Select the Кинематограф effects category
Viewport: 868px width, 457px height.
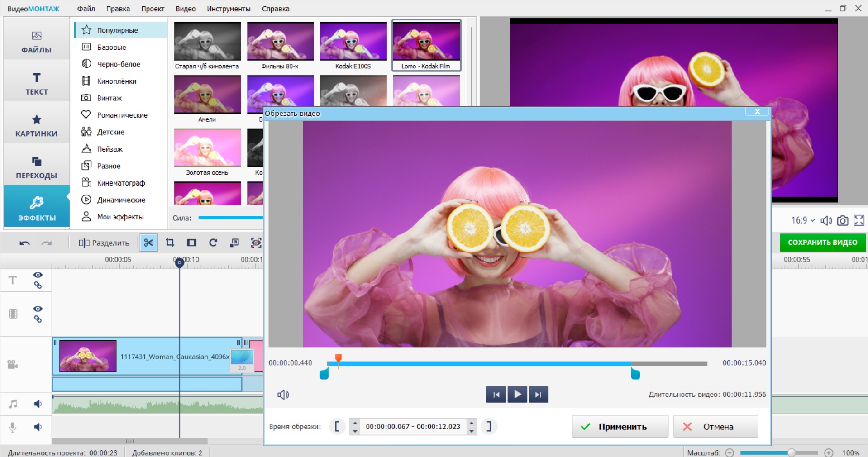pos(121,183)
